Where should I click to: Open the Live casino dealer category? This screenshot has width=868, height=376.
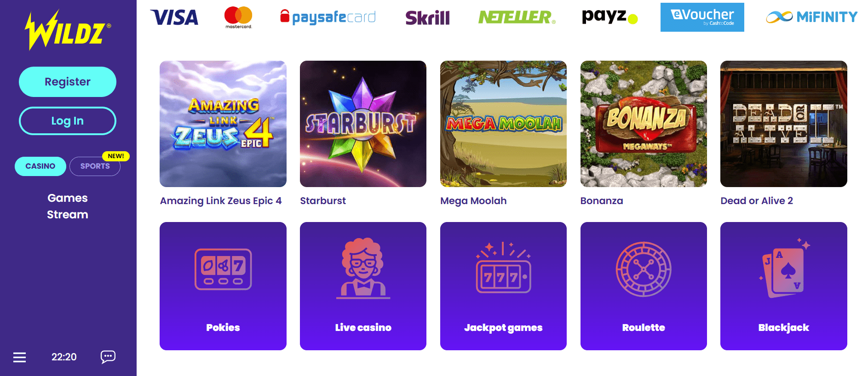(363, 286)
